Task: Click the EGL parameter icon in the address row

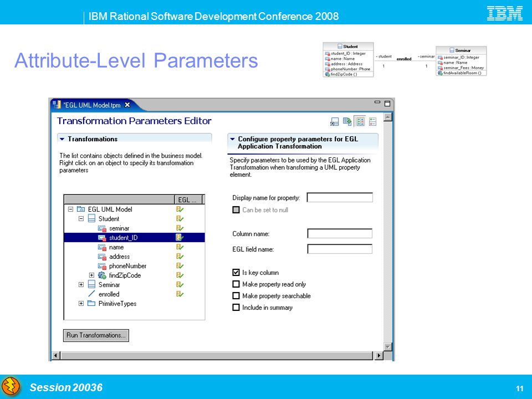Action: 180,257
